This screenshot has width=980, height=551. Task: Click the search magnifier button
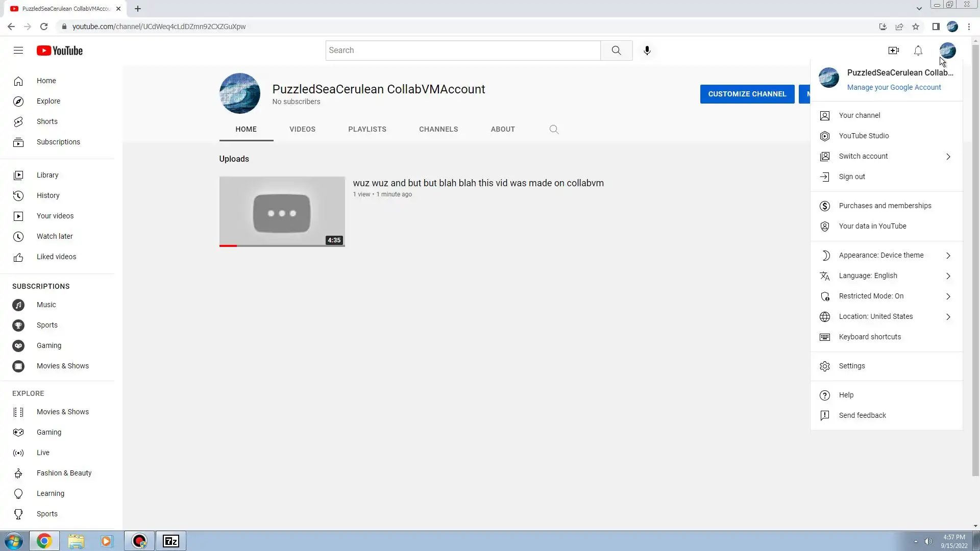616,51
